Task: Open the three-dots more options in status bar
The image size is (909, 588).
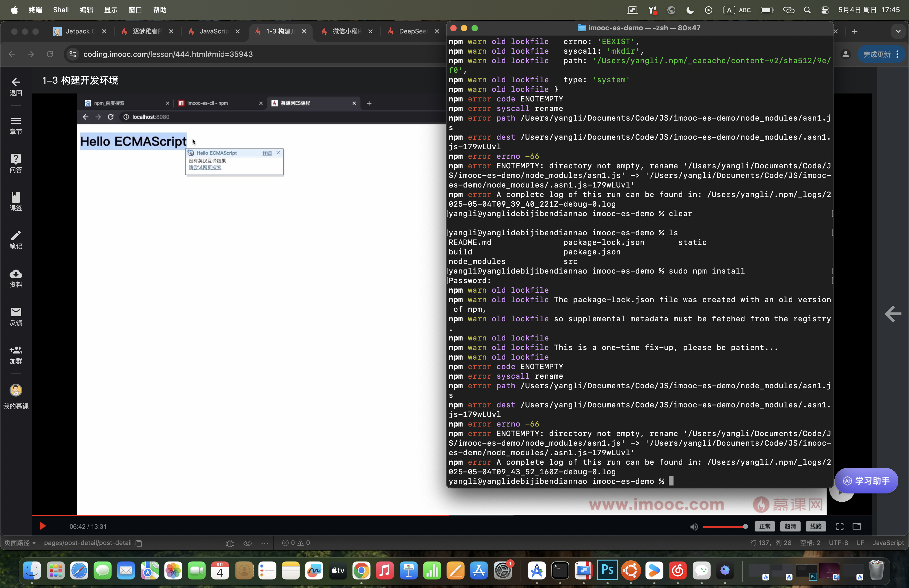Action: [265, 543]
